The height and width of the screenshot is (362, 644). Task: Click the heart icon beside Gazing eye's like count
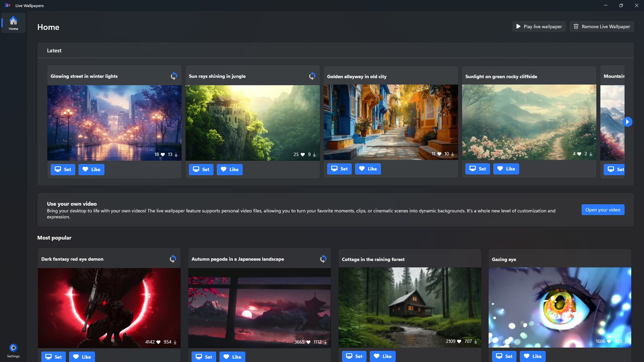point(609,341)
